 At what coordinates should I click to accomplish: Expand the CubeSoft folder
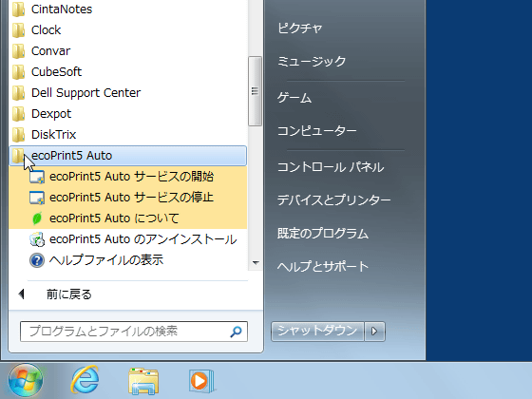pyautogui.click(x=128, y=71)
